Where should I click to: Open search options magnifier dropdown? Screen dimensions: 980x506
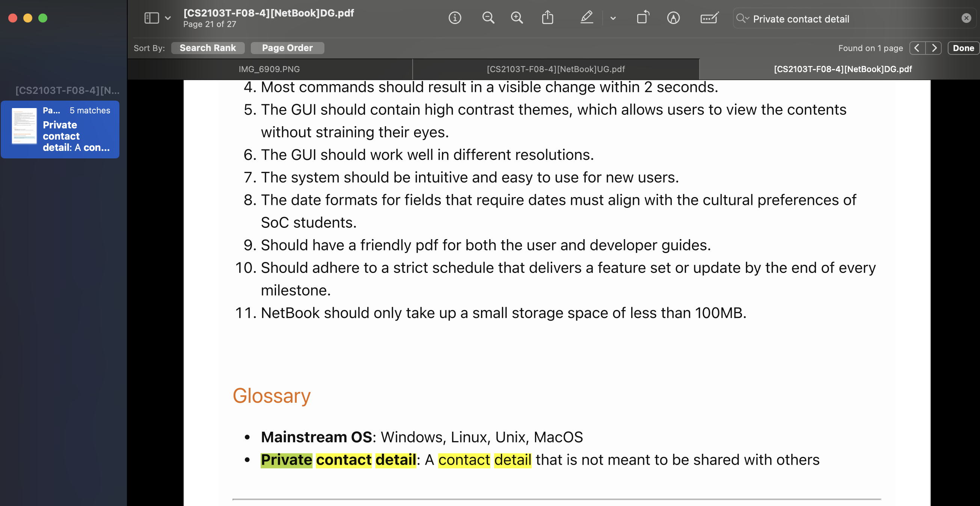[742, 18]
